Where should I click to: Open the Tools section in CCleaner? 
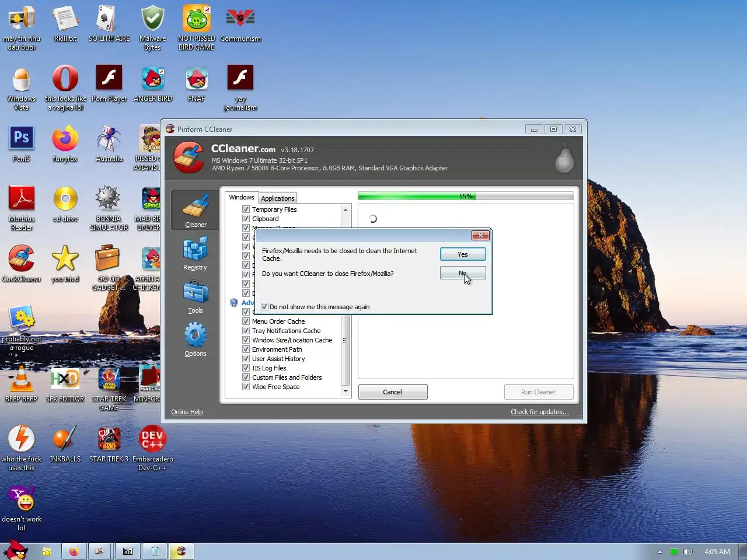pyautogui.click(x=195, y=296)
